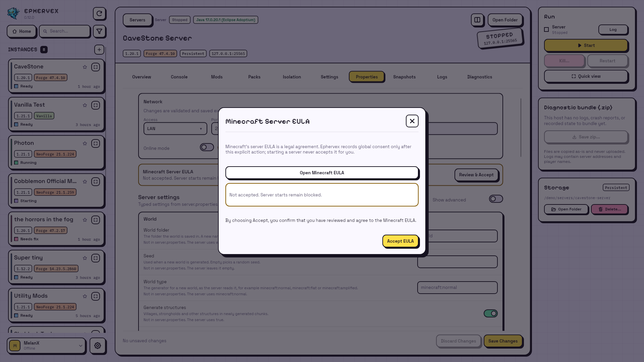Click Open Folder in the header
This screenshot has width=644, height=362.
[x=505, y=20]
